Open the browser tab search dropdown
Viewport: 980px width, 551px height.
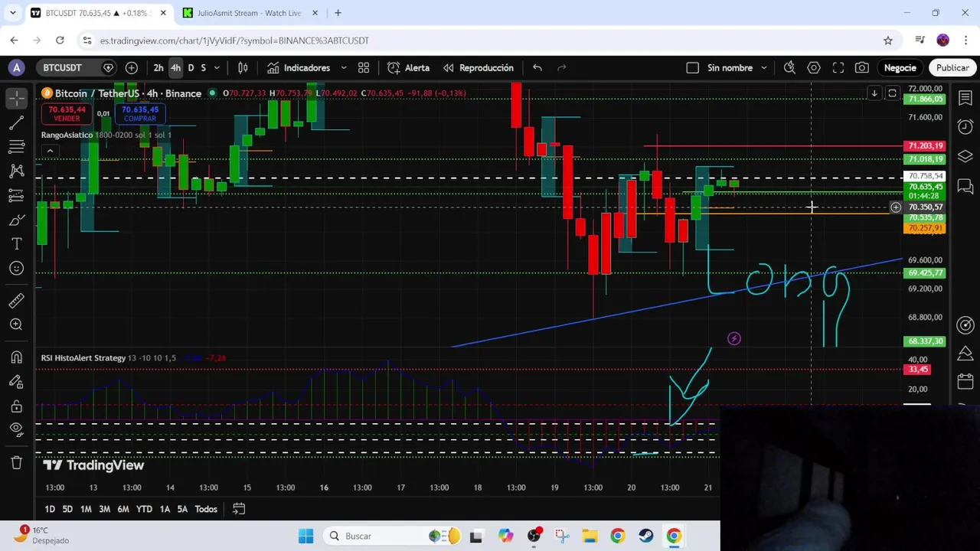coord(12,13)
